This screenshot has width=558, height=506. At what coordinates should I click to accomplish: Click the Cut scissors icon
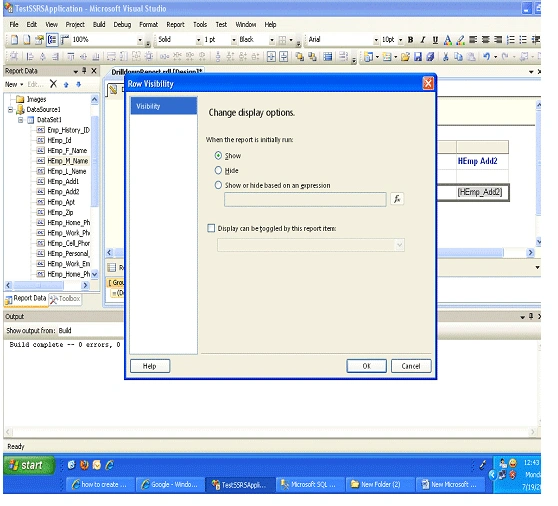click(446, 57)
